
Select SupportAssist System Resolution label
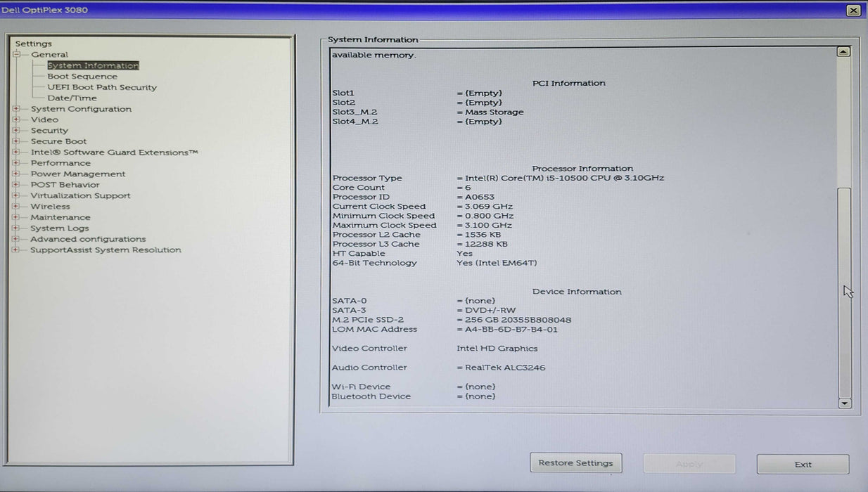pos(106,250)
